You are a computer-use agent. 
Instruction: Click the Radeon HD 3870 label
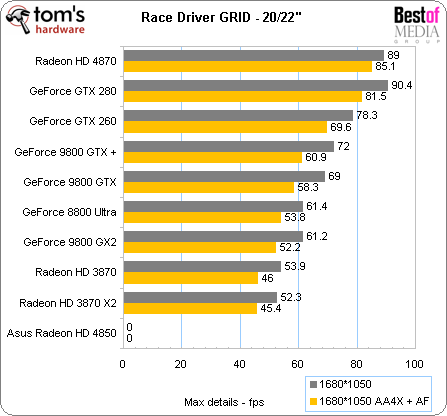coord(76,272)
